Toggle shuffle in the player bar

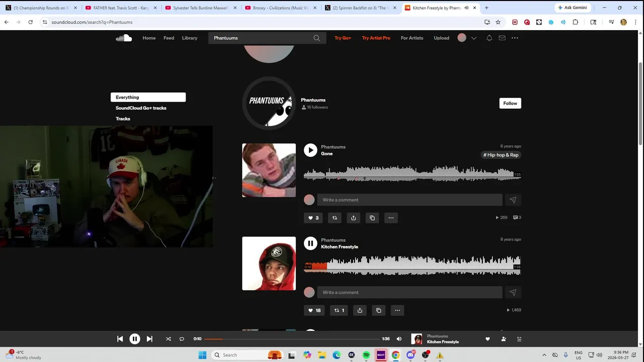click(168, 339)
